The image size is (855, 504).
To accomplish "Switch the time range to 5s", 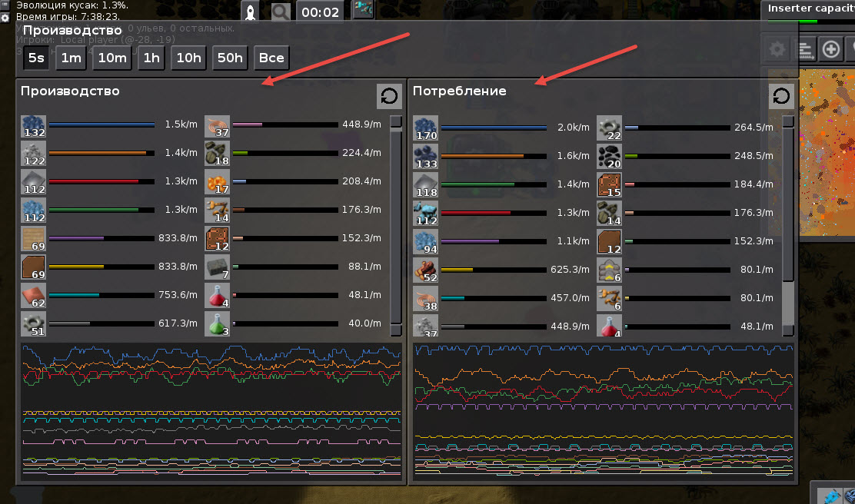I will click(x=36, y=58).
